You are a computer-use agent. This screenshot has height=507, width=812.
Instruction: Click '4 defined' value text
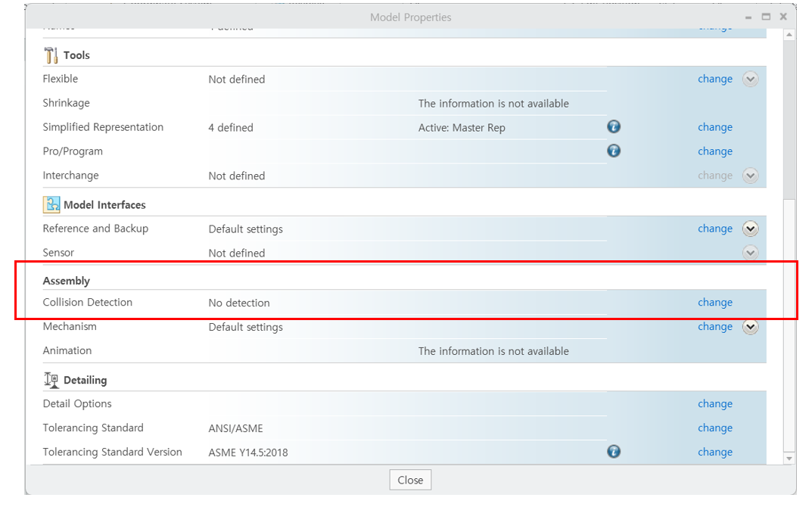(231, 127)
